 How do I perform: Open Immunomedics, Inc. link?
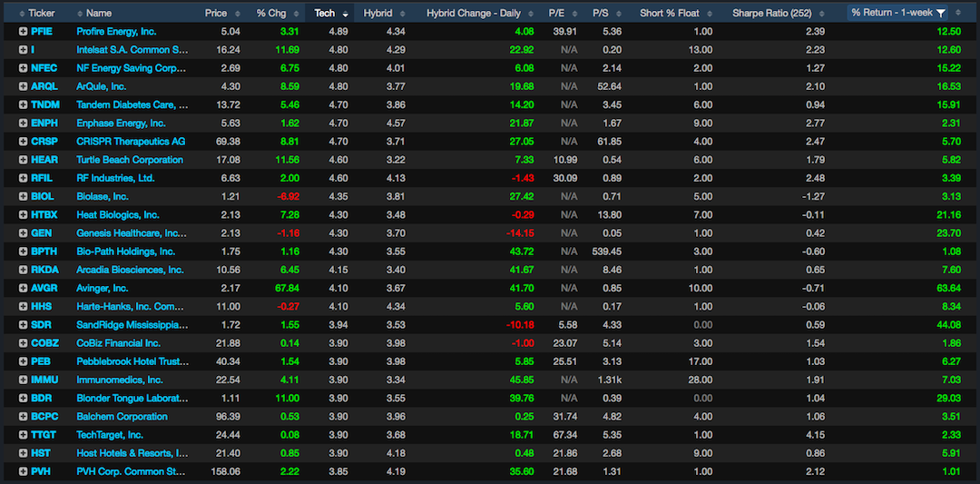[120, 380]
